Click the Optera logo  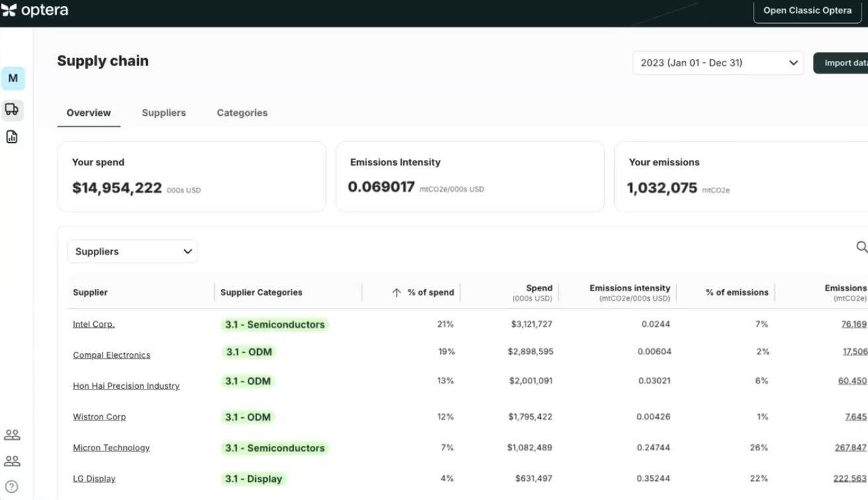pyautogui.click(x=38, y=10)
